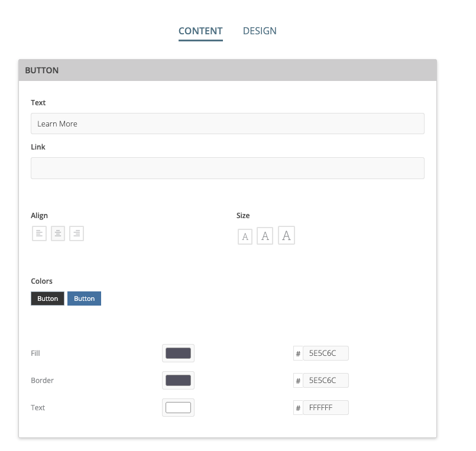Screen dimensions: 476x451
Task: Open the CONTENT tab
Action: click(x=200, y=31)
